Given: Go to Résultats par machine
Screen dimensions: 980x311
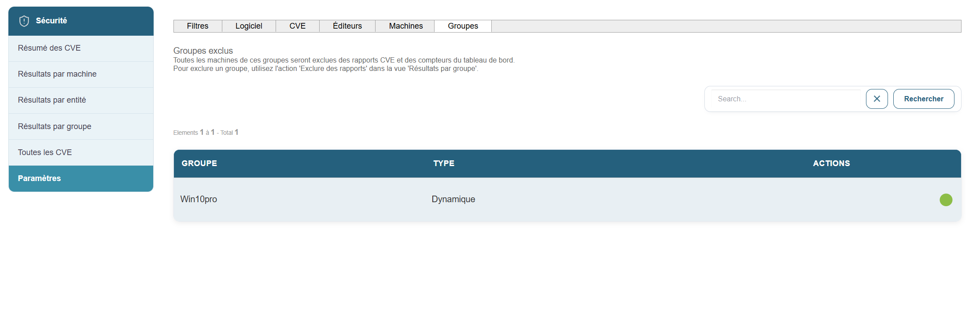Looking at the screenshot, I should click(x=57, y=74).
